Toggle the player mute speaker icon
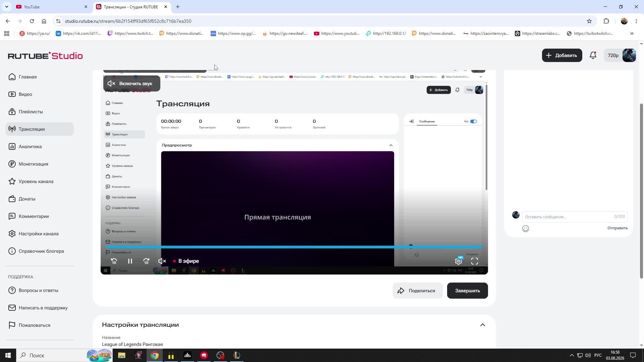The height and width of the screenshot is (362, 644). tap(162, 261)
